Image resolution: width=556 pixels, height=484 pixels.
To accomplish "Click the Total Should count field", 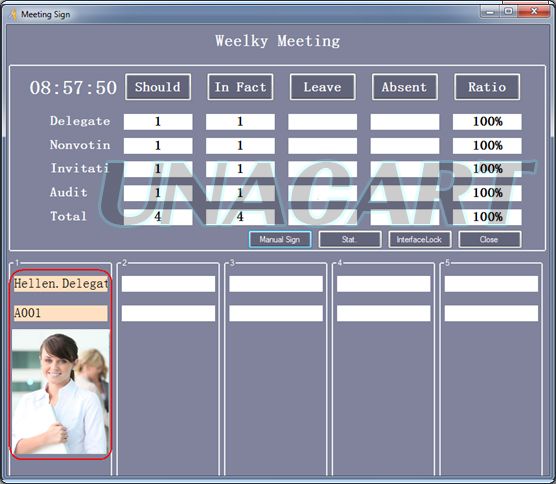I will (158, 217).
